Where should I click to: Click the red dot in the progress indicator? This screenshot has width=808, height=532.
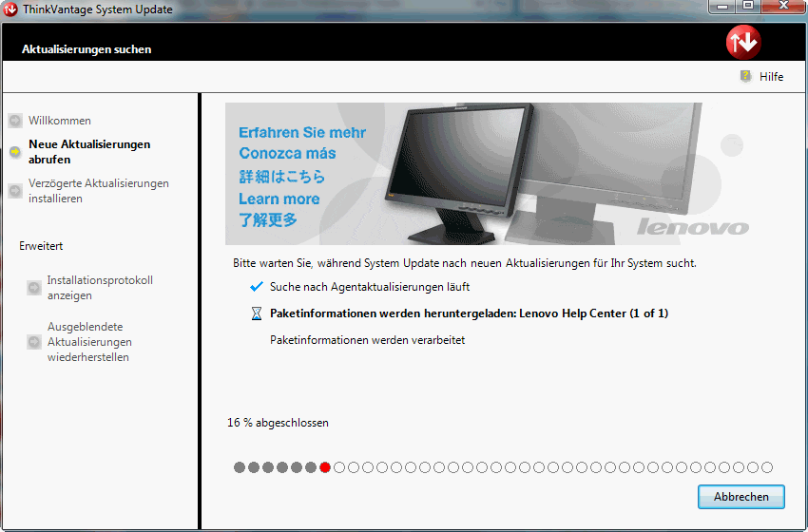[325, 467]
